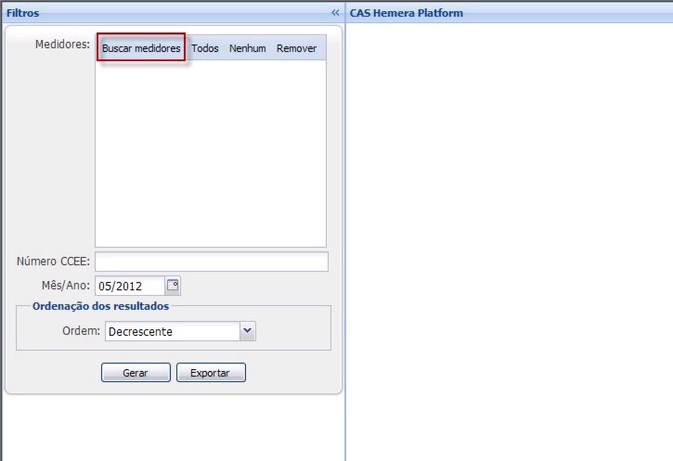
Task: Click the Gerar button
Action: tap(135, 373)
